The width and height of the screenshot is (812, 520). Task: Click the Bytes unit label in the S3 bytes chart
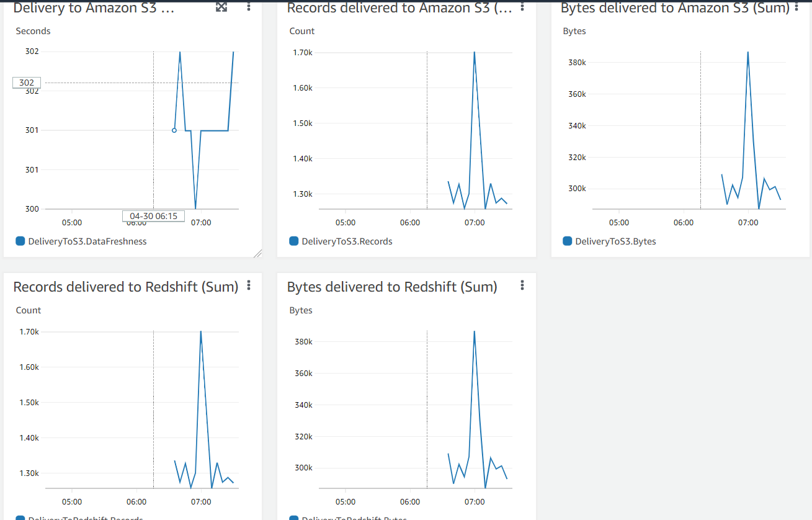[x=574, y=31]
